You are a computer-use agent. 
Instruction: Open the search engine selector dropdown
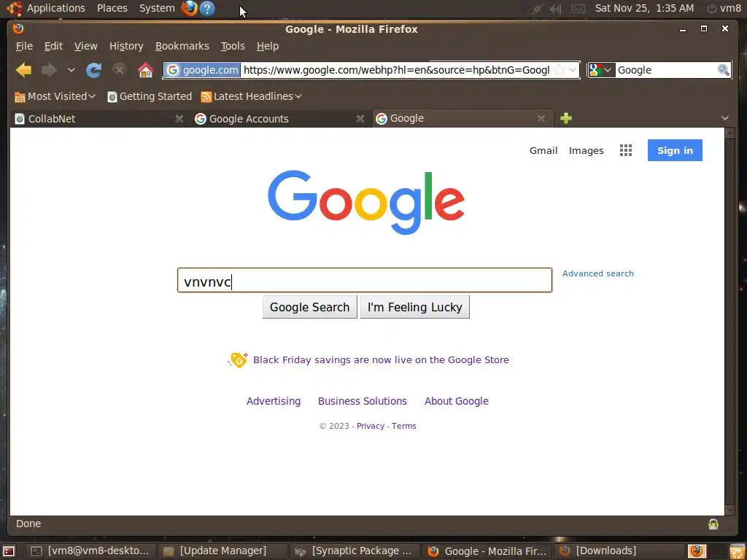point(601,70)
